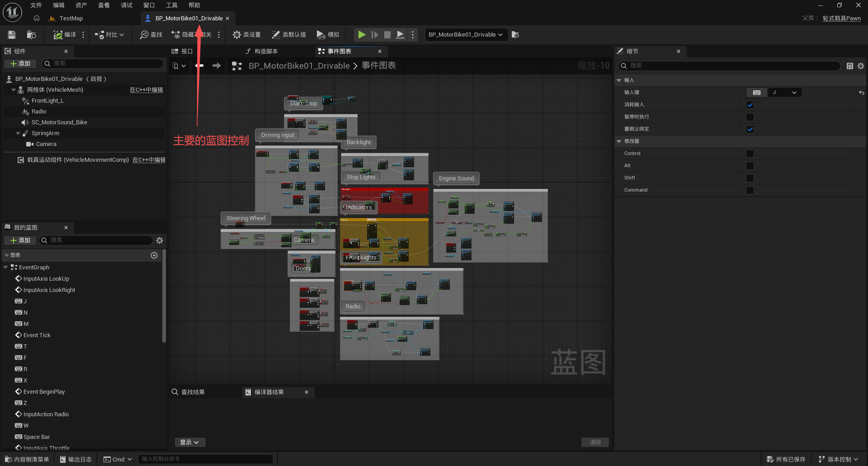Enable the Control modifier checkbox
The image size is (868, 466).
pyautogui.click(x=750, y=154)
